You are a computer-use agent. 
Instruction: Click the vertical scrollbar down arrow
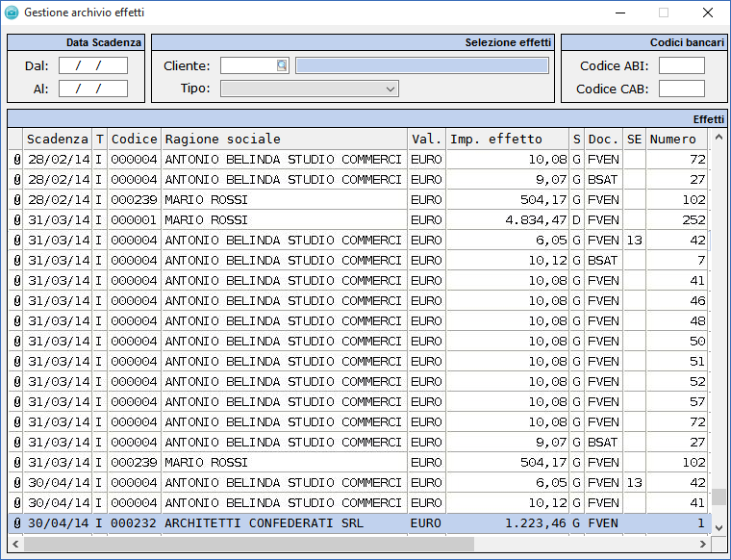click(x=718, y=528)
